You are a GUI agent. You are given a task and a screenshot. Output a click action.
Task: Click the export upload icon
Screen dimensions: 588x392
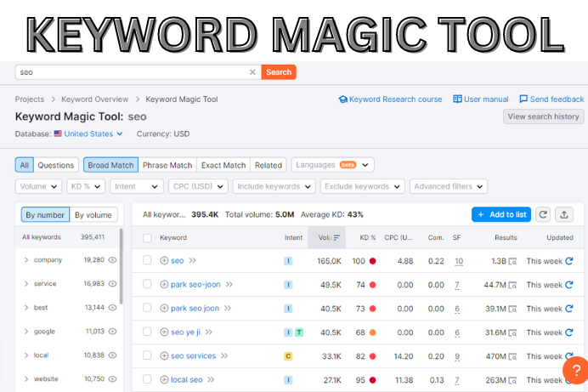(x=565, y=214)
